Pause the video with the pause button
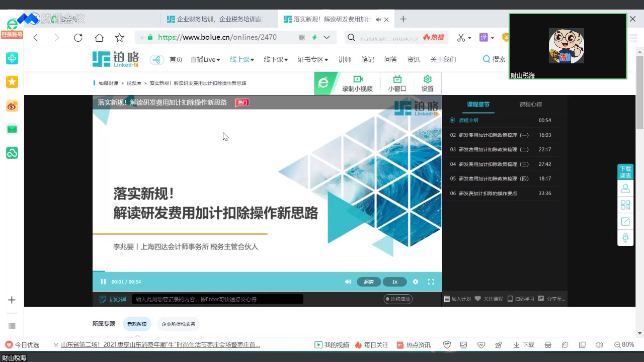Screen dimensions: 644x362 pyautogui.click(x=103, y=282)
